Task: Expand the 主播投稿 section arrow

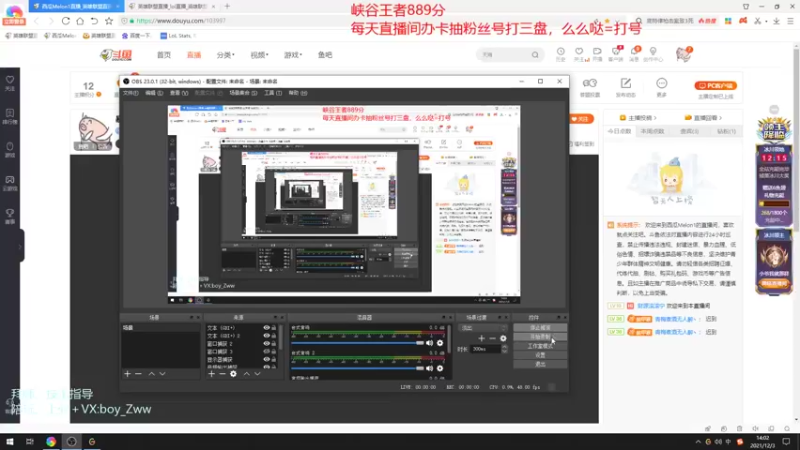Action: pyautogui.click(x=655, y=118)
